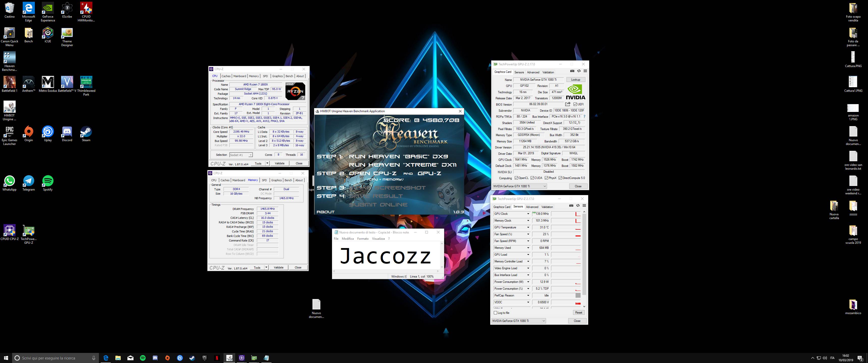
Task: Toggle the PhysX checkbox in GPU-Z
Action: [x=546, y=178]
